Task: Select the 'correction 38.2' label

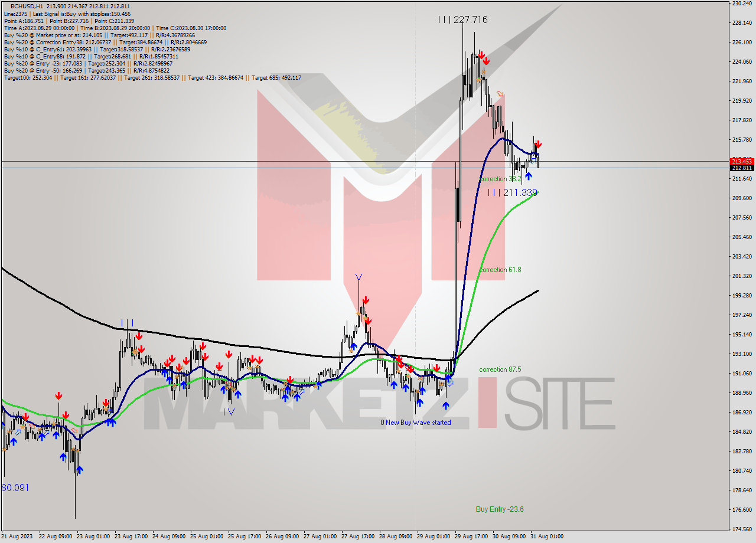Action: 500,179
